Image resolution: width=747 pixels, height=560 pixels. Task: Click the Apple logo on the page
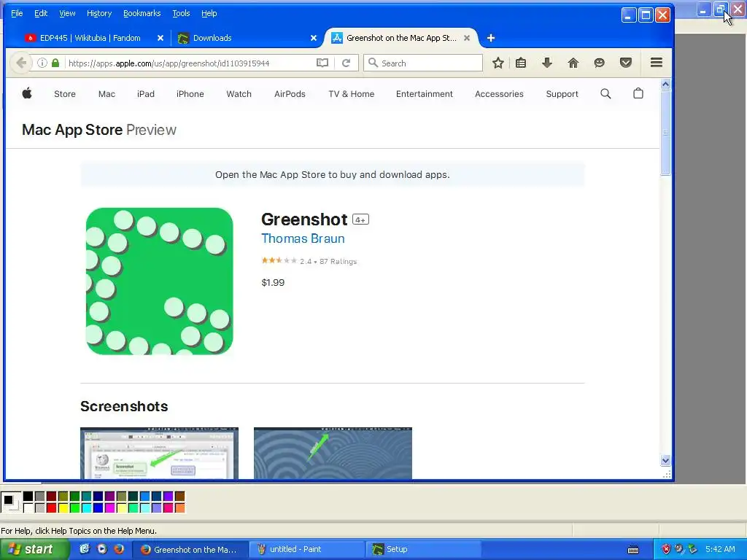click(x=27, y=93)
